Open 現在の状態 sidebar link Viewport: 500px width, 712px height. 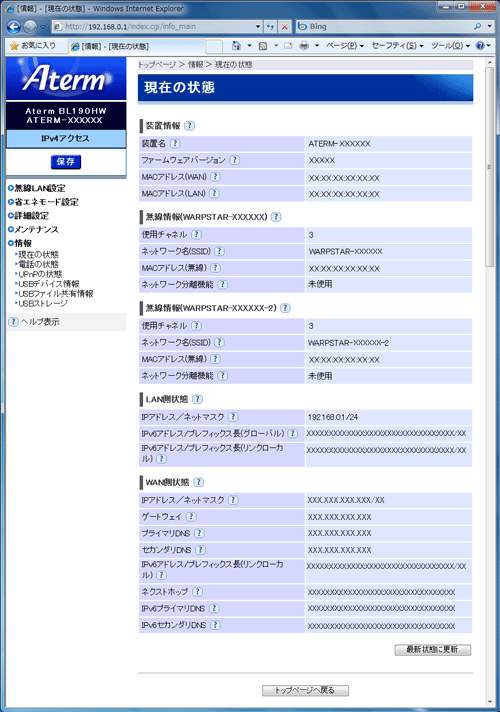click(x=38, y=254)
